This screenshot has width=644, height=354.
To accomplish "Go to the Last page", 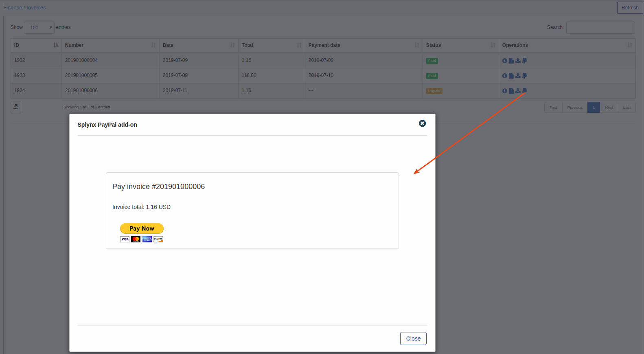I will click(627, 108).
